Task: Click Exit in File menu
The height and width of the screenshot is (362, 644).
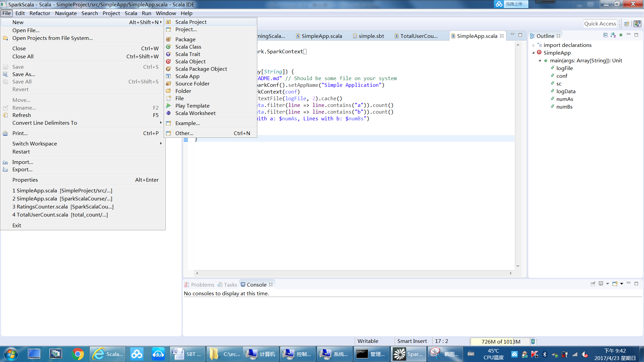Action: 83,226
